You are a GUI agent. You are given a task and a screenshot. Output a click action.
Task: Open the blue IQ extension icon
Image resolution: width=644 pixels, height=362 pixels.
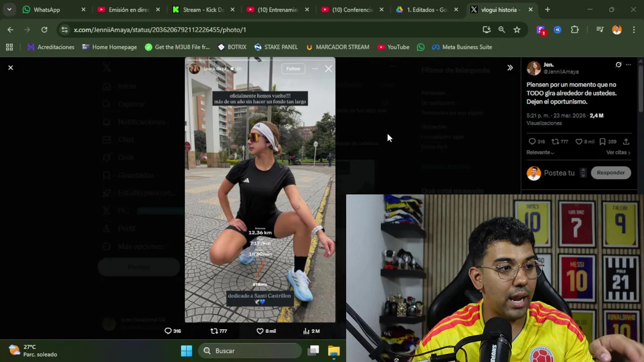[557, 30]
